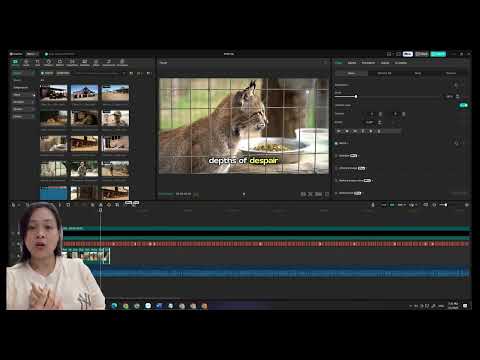
Task: Open the Filters icon in top toolbar
Action: pyautogui.click(x=96, y=62)
